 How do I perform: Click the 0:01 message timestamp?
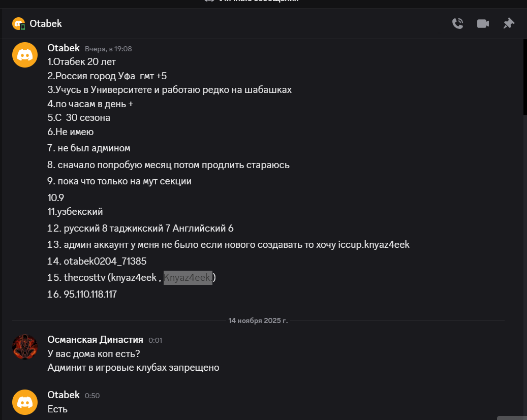pos(155,340)
